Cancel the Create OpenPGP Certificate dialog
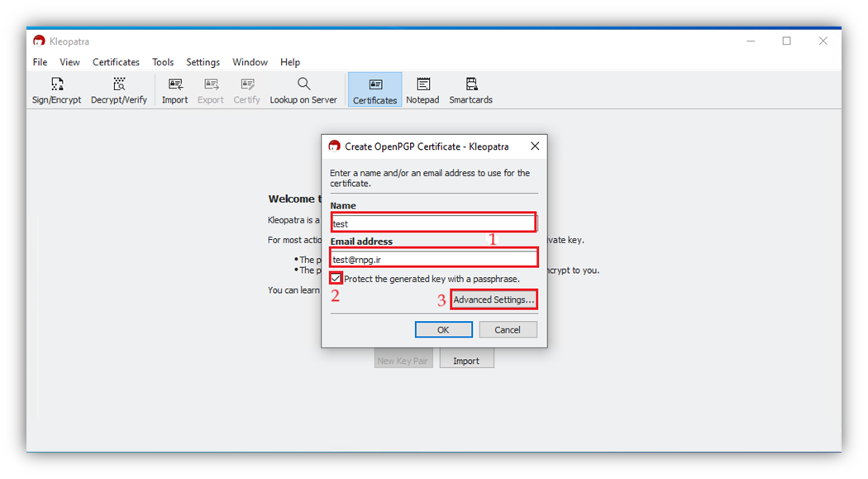This screenshot has width=868, height=479. [508, 329]
